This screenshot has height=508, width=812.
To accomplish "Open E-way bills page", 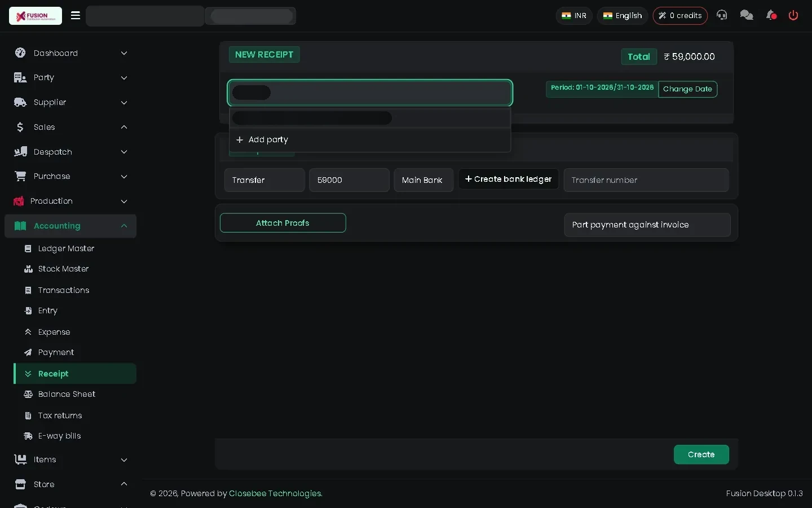I will (x=59, y=436).
